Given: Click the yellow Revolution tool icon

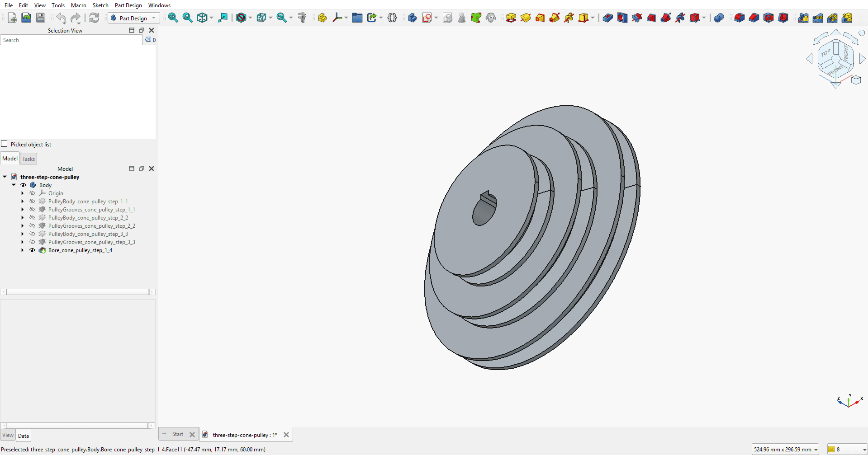Looking at the screenshot, I should [525, 18].
